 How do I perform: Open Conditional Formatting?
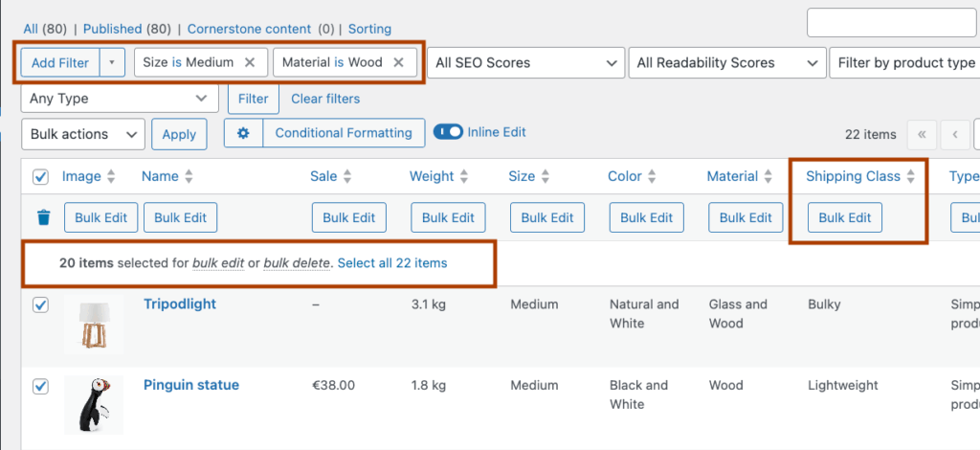344,133
